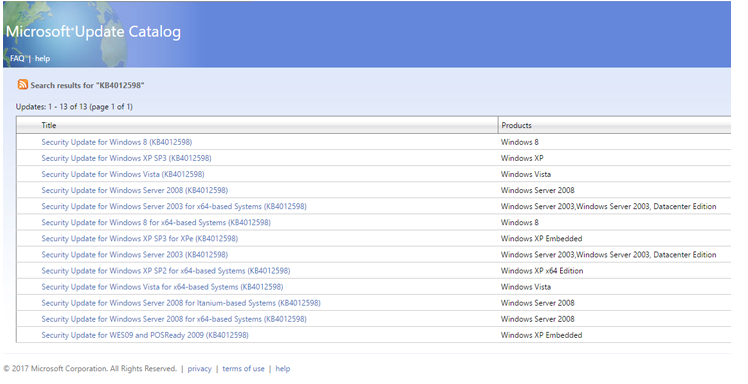The image size is (748, 384).
Task: Click product cell for Windows XP SP3 (KB4012598) row
Action: click(x=522, y=158)
